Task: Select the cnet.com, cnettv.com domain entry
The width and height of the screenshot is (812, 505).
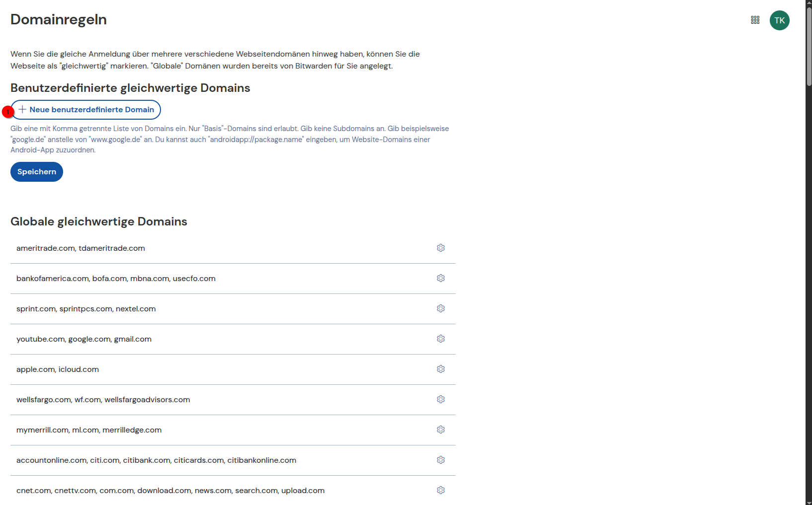Action: pos(170,491)
